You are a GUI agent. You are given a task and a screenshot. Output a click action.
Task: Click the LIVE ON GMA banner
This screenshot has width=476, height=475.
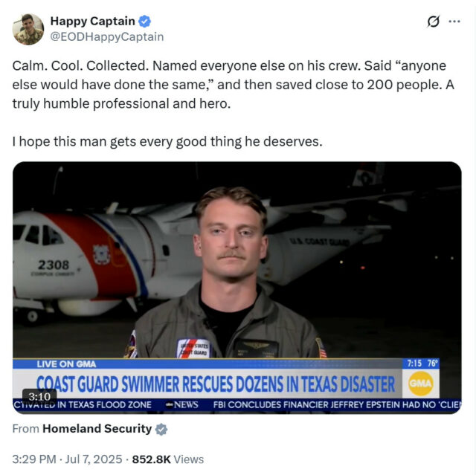tap(66, 364)
